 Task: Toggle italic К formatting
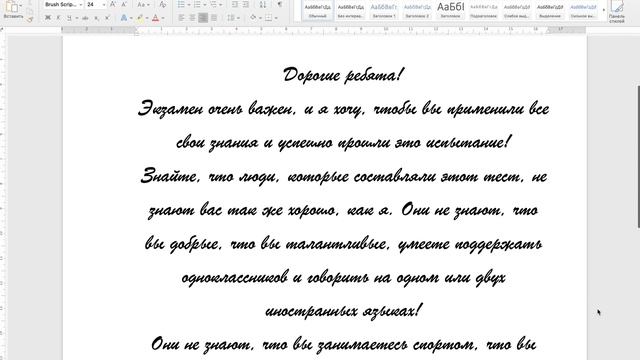58,18
